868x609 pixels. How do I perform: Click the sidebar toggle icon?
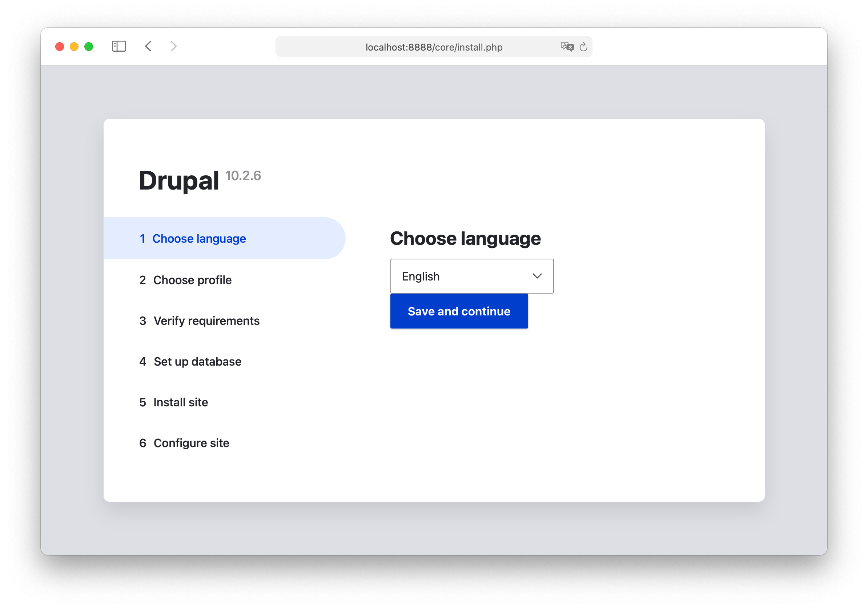coord(119,46)
